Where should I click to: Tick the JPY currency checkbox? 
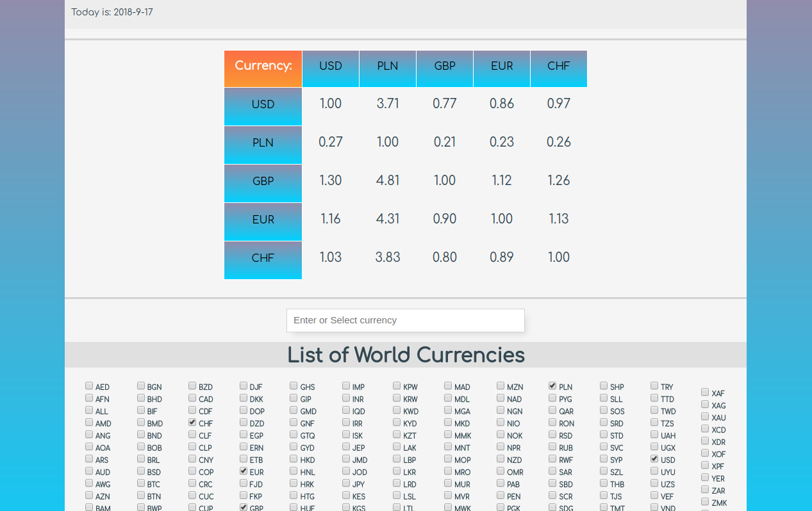click(x=346, y=483)
